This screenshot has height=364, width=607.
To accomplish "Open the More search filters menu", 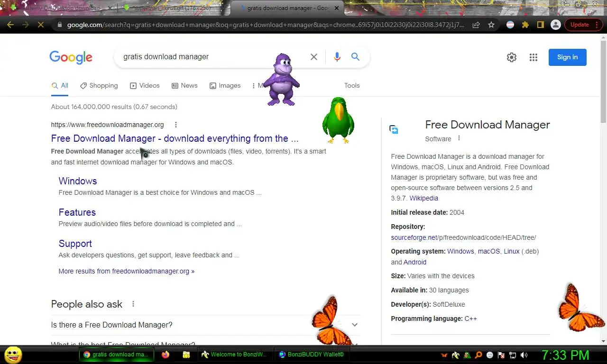I will point(258,85).
